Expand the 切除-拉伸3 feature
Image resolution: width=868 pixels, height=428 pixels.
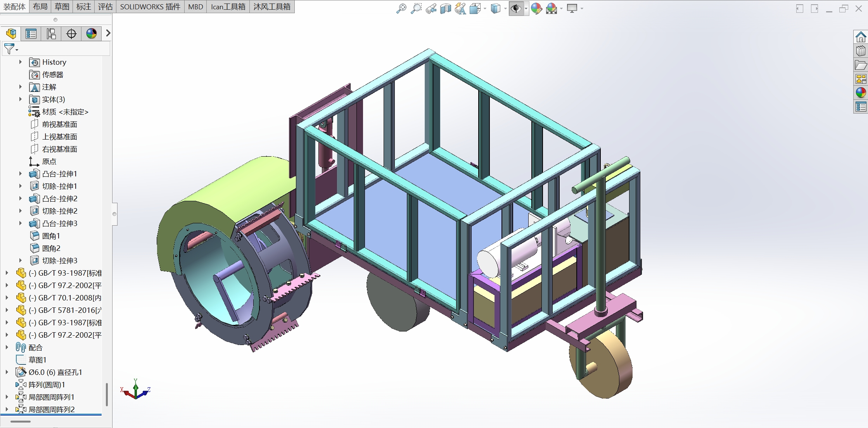[x=21, y=261]
